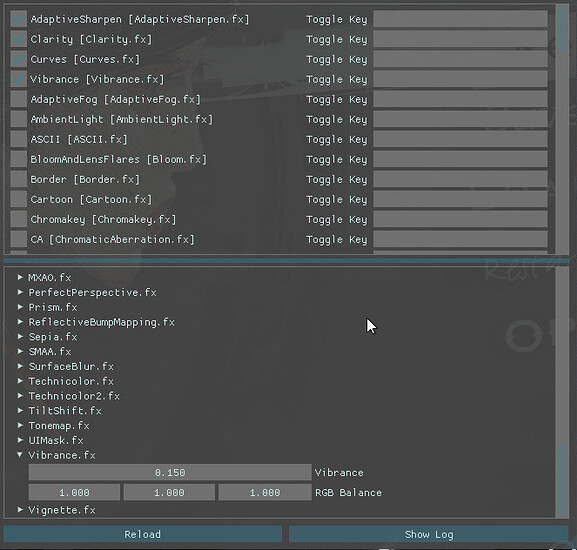Click the Show Log button
The width and height of the screenshot is (577, 550).
[429, 534]
